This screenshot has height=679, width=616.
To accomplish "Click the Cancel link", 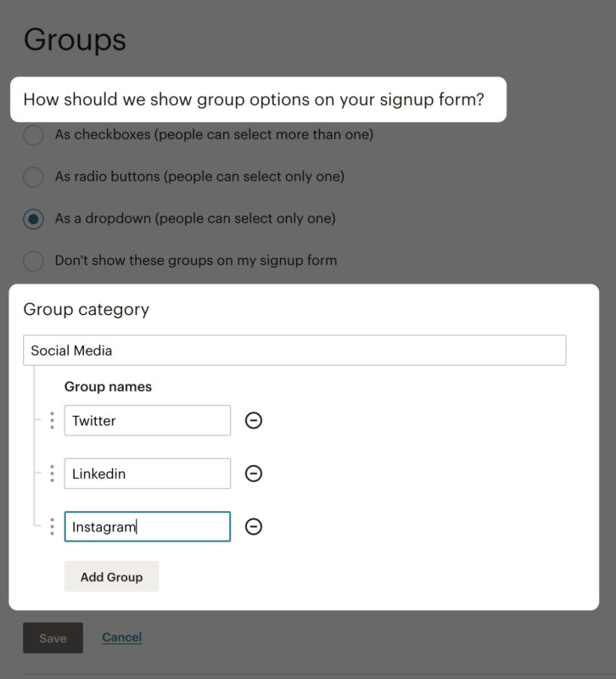I will point(121,637).
